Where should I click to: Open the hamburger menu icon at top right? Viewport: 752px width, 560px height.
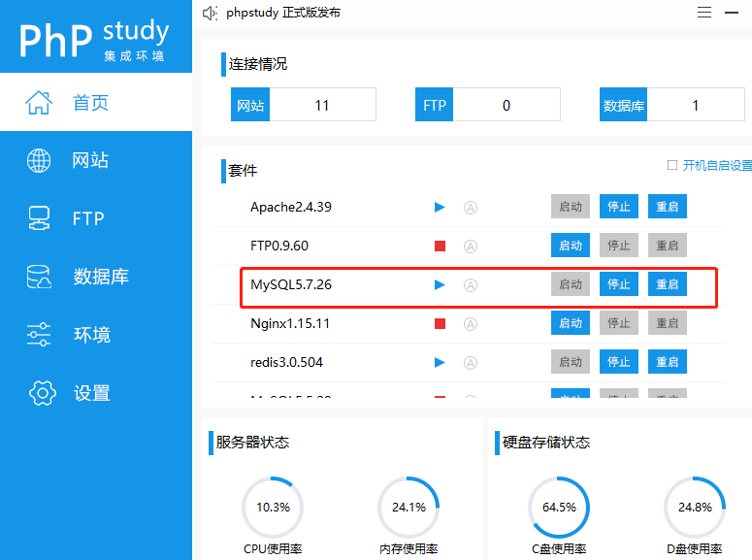click(704, 13)
